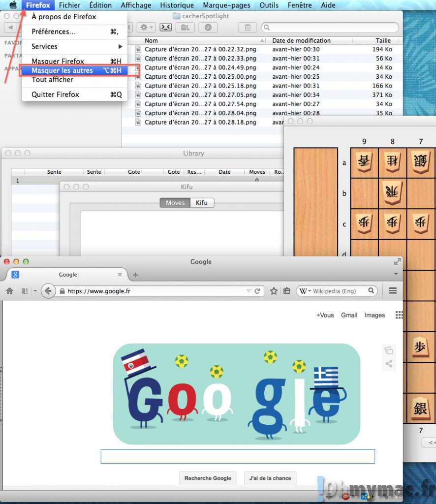This screenshot has width=436, height=504.
Task: Open the Apple menu
Action: 13,5
